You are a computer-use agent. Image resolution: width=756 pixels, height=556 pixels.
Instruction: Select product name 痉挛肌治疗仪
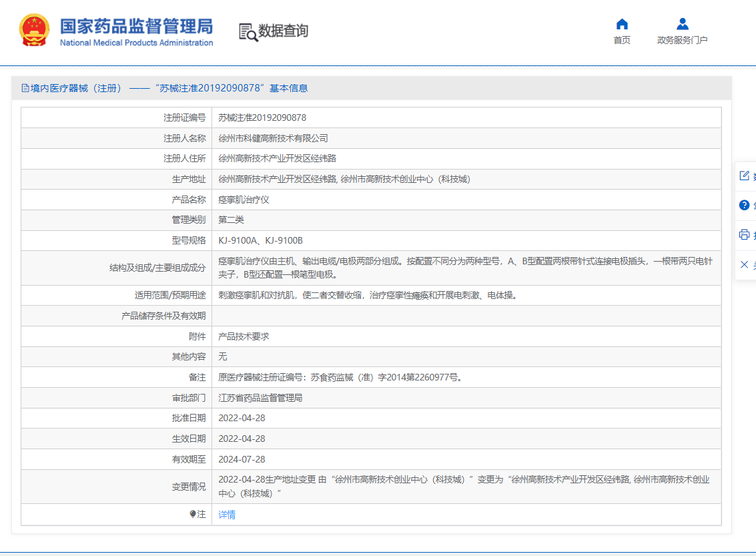tap(244, 200)
